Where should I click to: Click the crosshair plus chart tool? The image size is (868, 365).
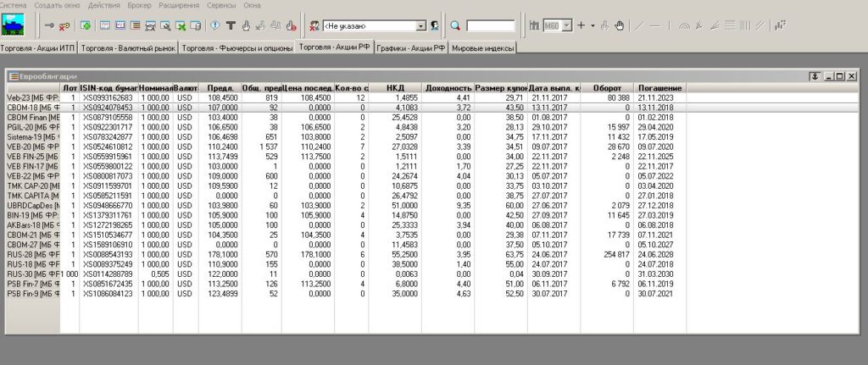tap(581, 25)
